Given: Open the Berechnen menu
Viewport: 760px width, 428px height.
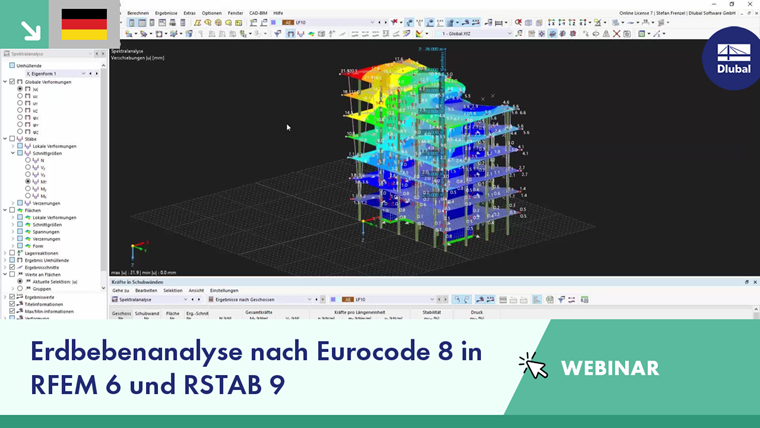Looking at the screenshot, I should tap(138, 13).
